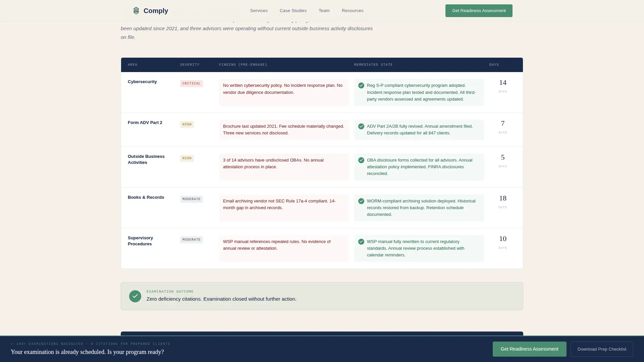Select the Books & Records area cell
The width and height of the screenshot is (644, 362).
(x=146, y=197)
